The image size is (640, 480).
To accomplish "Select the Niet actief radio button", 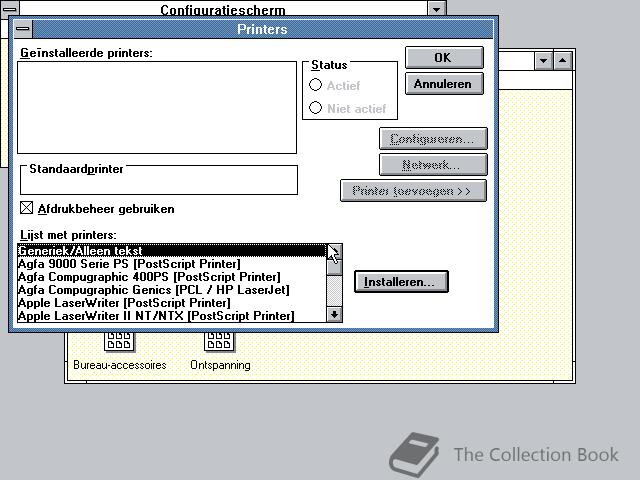I will 315,108.
